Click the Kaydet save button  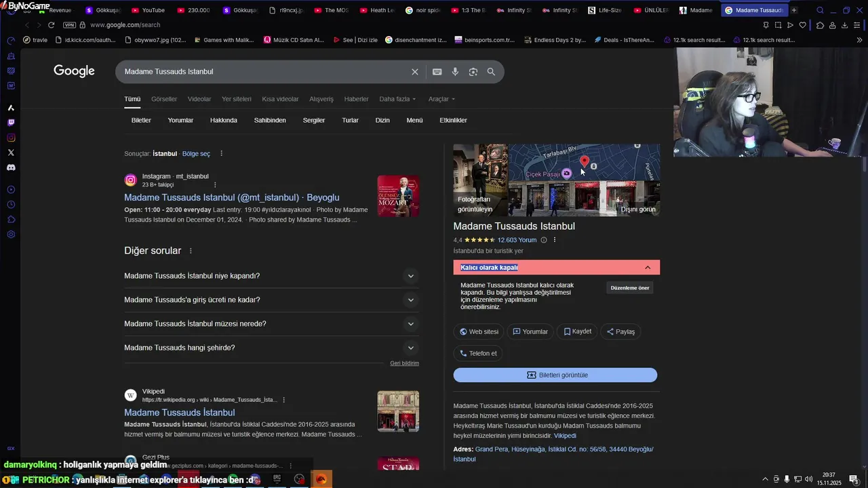[x=577, y=331]
